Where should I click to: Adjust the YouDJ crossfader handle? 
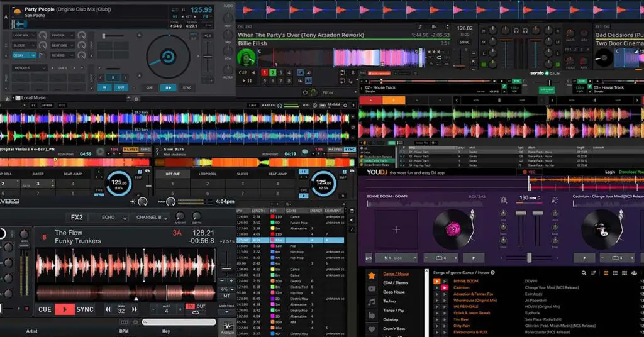click(x=529, y=258)
